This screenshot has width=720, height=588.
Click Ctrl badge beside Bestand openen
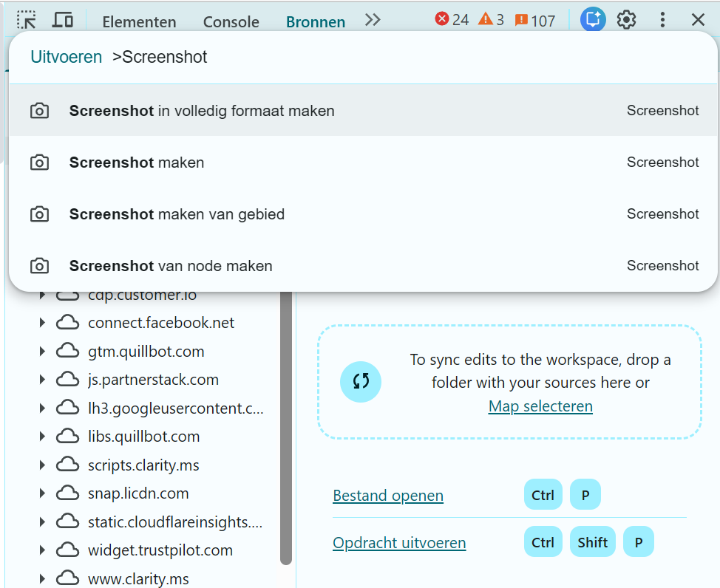543,495
